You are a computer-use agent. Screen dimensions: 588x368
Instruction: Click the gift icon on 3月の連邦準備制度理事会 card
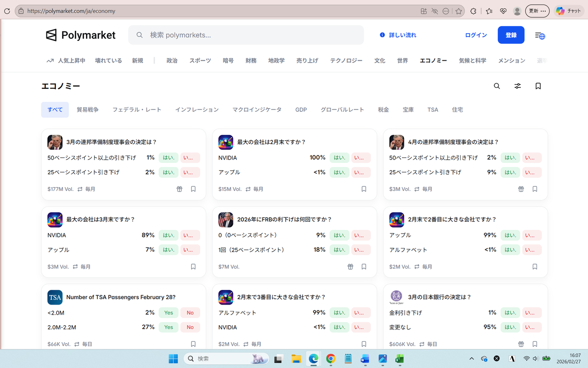[180, 189]
